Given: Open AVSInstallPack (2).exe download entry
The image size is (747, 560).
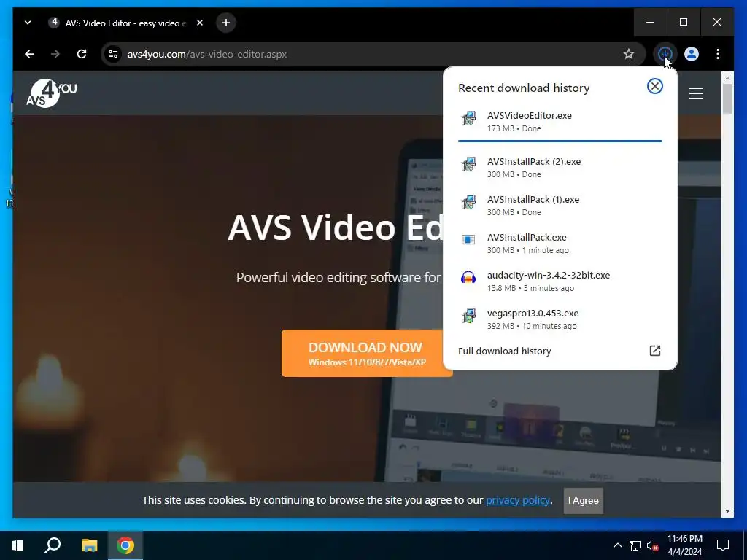Looking at the screenshot, I should point(560,167).
